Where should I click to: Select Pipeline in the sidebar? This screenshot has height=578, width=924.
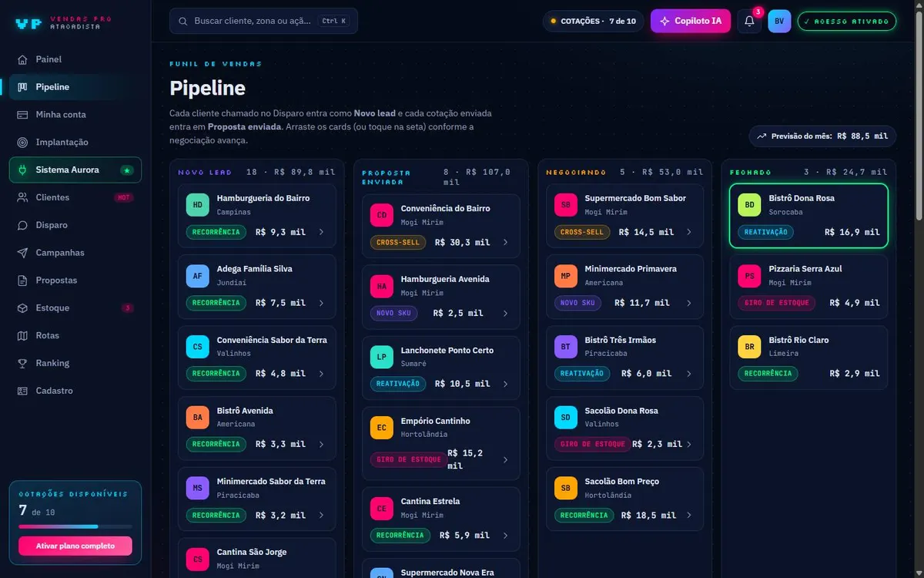point(75,87)
